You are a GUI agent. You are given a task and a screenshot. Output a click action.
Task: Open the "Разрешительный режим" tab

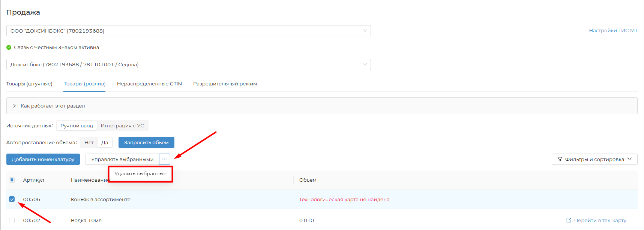tap(225, 84)
